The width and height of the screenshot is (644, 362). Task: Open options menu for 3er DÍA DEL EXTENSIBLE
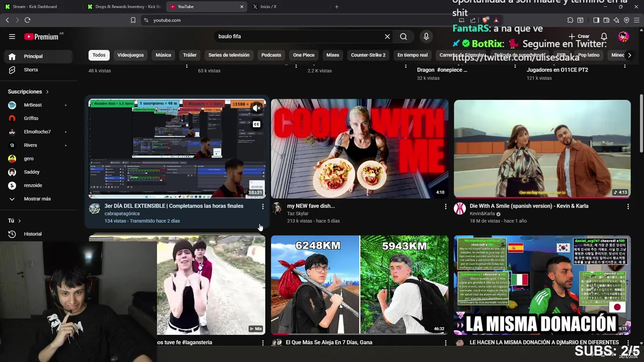(x=263, y=206)
